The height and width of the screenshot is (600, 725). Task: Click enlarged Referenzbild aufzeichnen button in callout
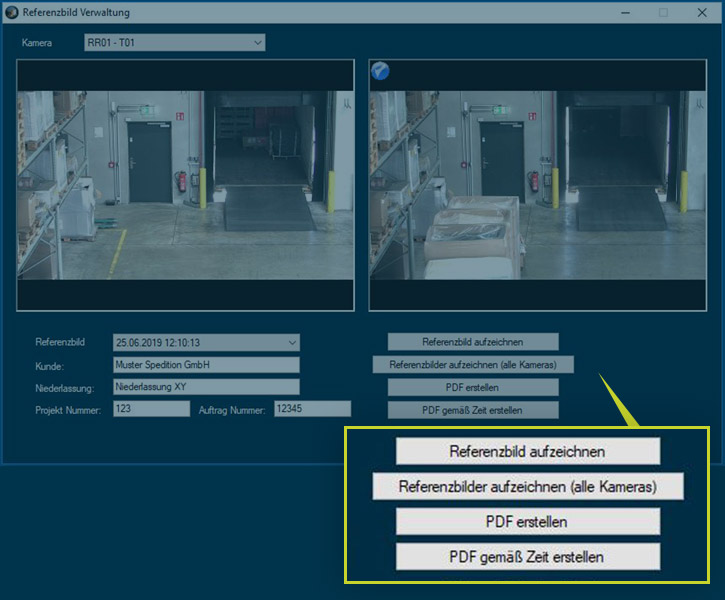click(x=528, y=451)
